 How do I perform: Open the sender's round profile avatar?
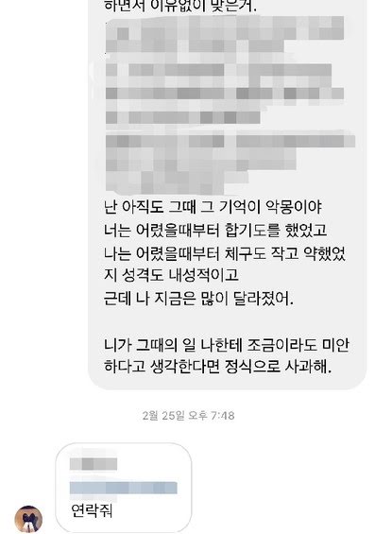(x=28, y=519)
